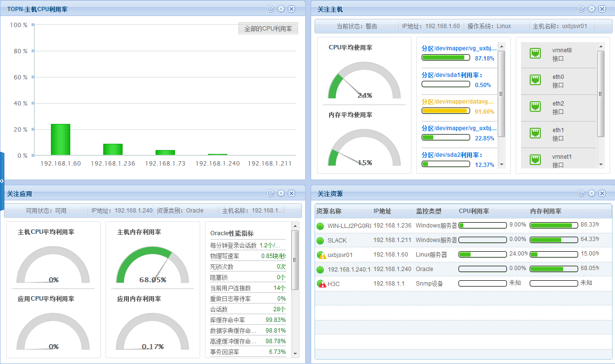Refresh the 关注资源 panel

click(581, 193)
